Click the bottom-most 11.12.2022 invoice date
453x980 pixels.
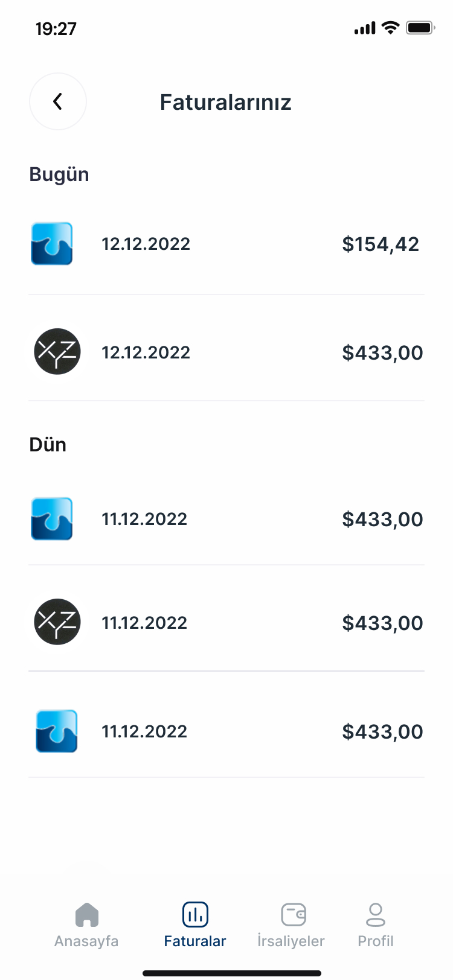tap(144, 731)
